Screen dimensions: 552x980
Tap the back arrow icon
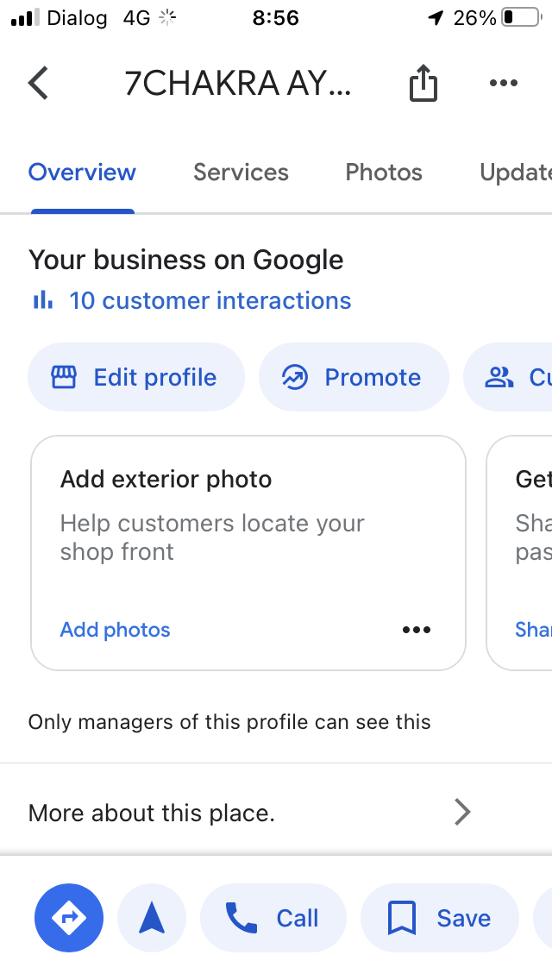tap(38, 83)
